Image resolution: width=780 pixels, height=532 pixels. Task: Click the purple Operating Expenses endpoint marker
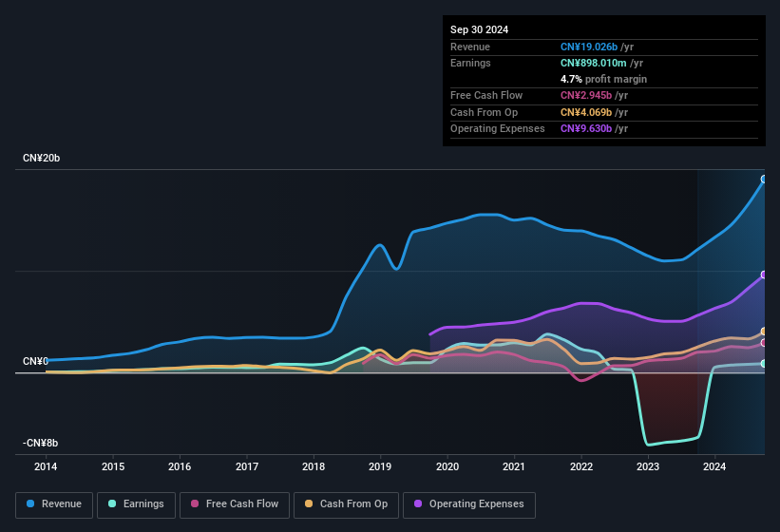[764, 275]
